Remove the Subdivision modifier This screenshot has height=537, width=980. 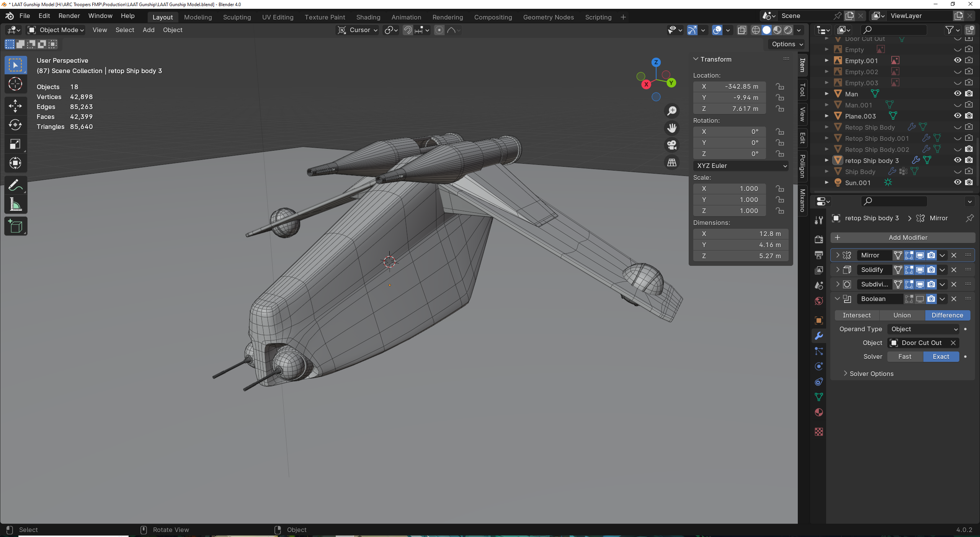coord(954,284)
